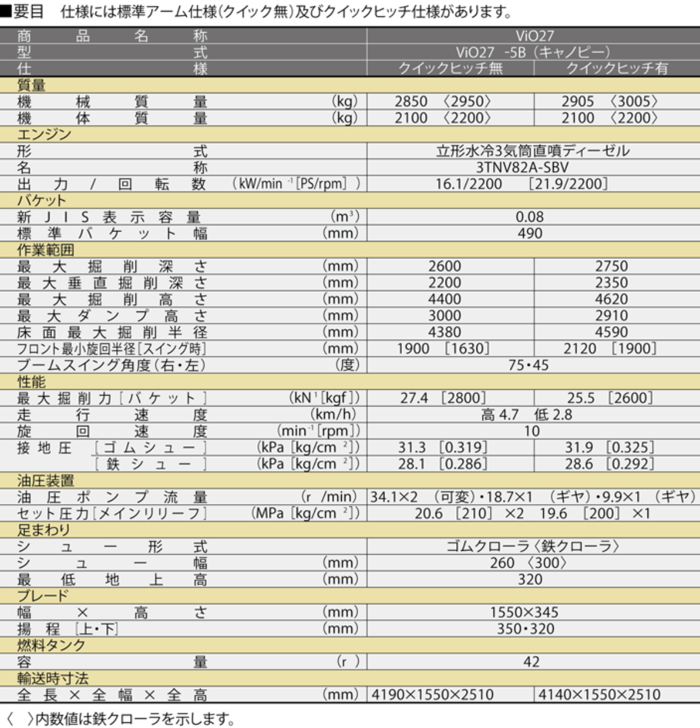This screenshot has width=700, height=728.
Task: Click the blade dimension value 1550×345
Action: (524, 612)
